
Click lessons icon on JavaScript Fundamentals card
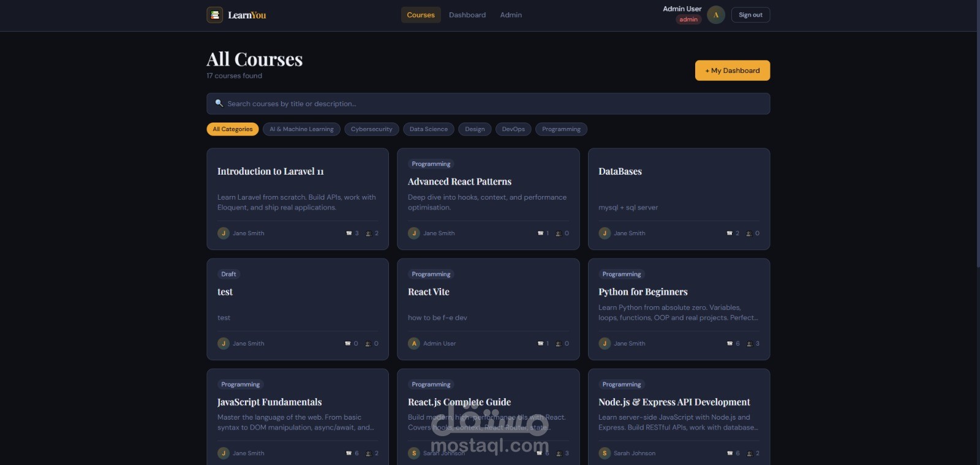pyautogui.click(x=349, y=453)
